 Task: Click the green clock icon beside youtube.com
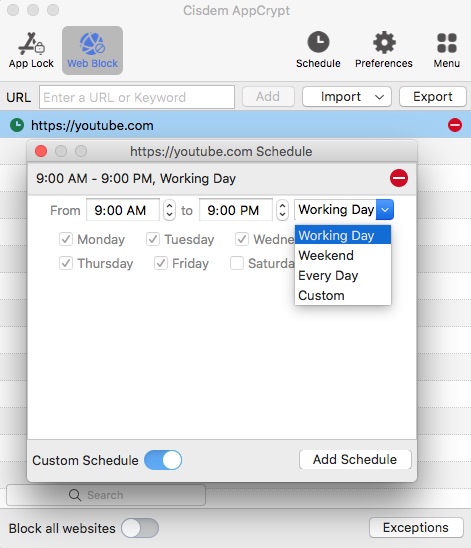click(17, 125)
